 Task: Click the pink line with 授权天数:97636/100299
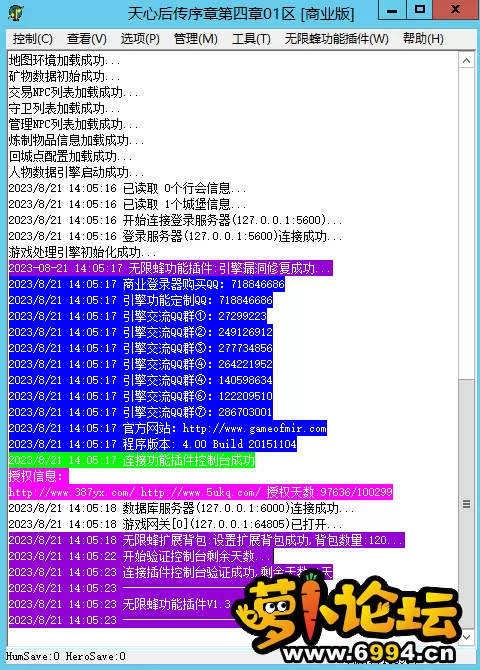point(200,493)
